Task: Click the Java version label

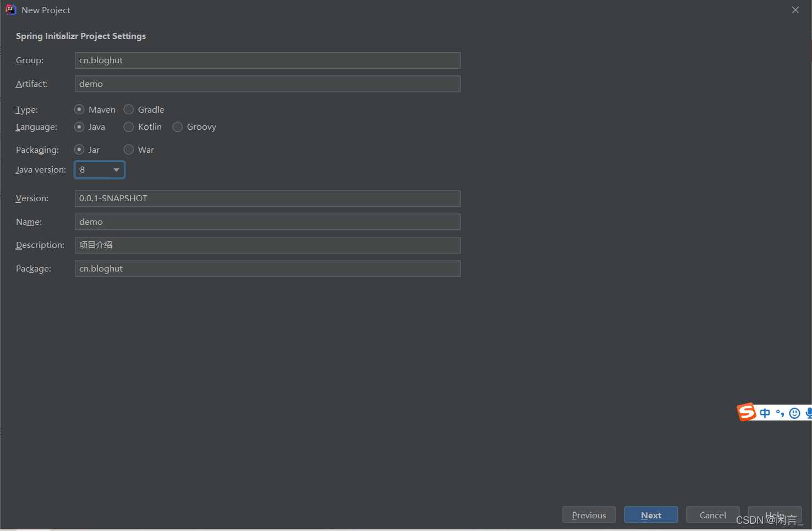Action: point(41,170)
